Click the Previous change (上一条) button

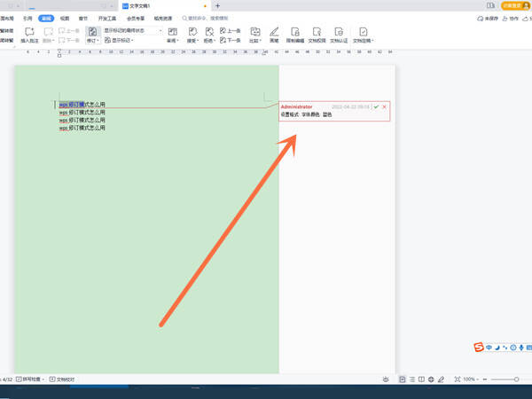pyautogui.click(x=230, y=31)
